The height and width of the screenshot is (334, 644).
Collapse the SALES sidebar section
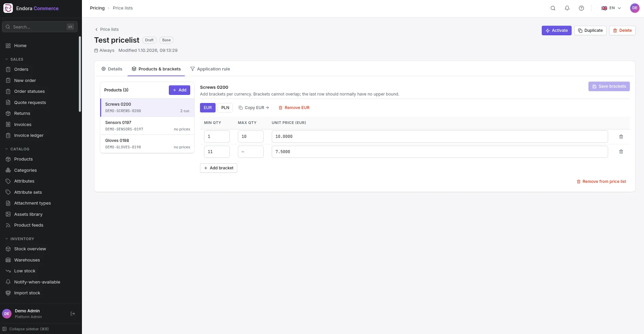point(14,59)
